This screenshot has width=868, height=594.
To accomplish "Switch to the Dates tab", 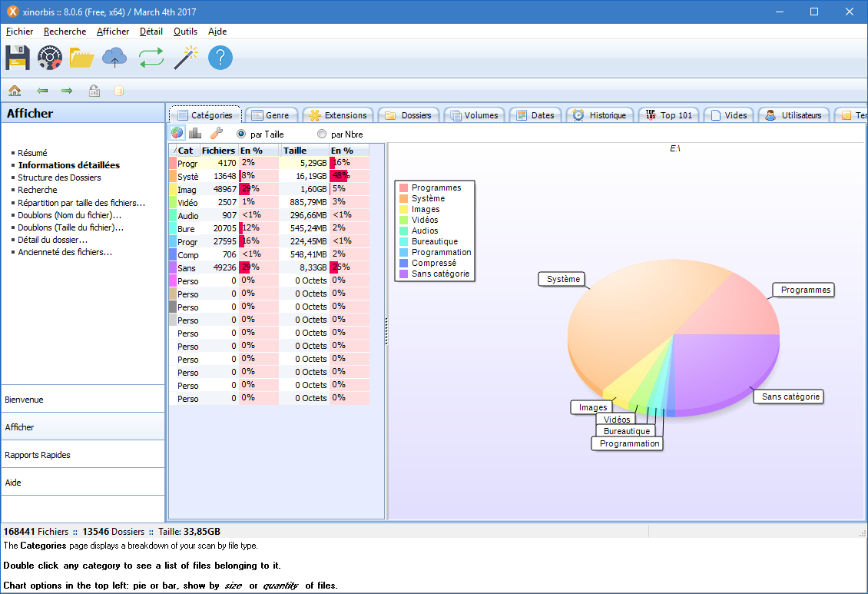I will click(x=535, y=115).
